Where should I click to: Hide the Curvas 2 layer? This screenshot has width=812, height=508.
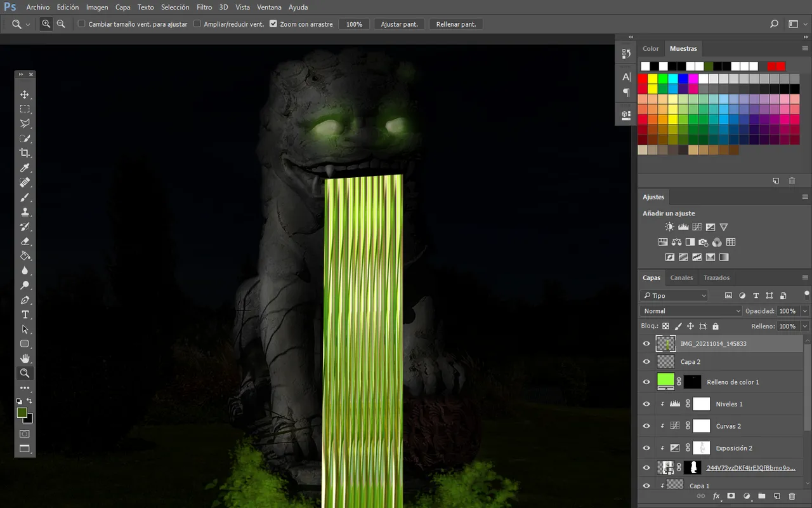click(x=646, y=426)
